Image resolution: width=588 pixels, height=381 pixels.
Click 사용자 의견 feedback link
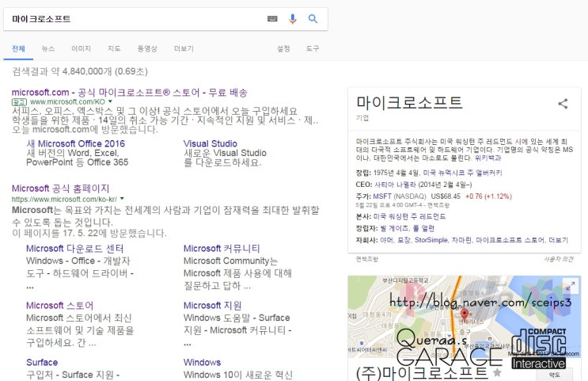(559, 259)
